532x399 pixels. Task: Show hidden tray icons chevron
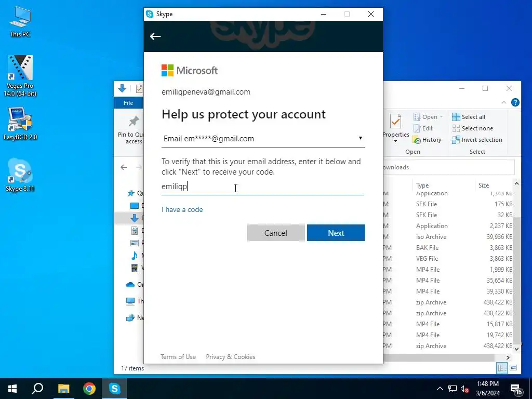coord(440,389)
